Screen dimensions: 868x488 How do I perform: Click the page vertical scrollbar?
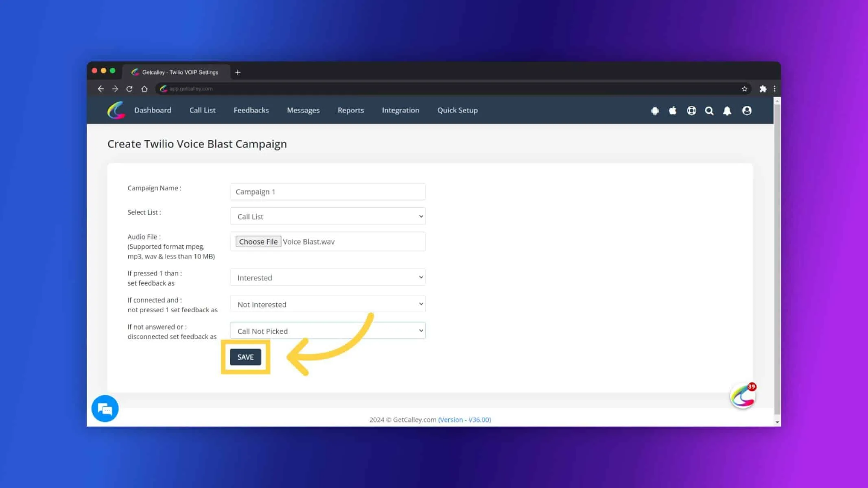pos(777,260)
